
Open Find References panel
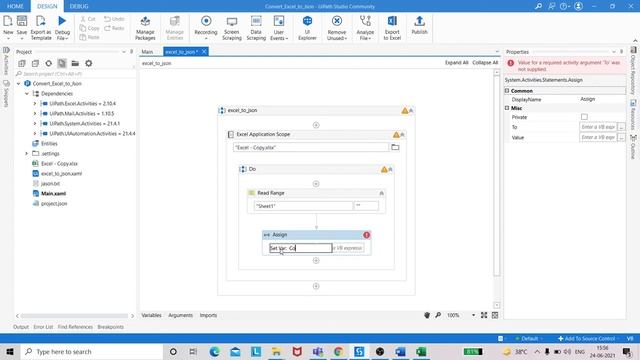75,327
